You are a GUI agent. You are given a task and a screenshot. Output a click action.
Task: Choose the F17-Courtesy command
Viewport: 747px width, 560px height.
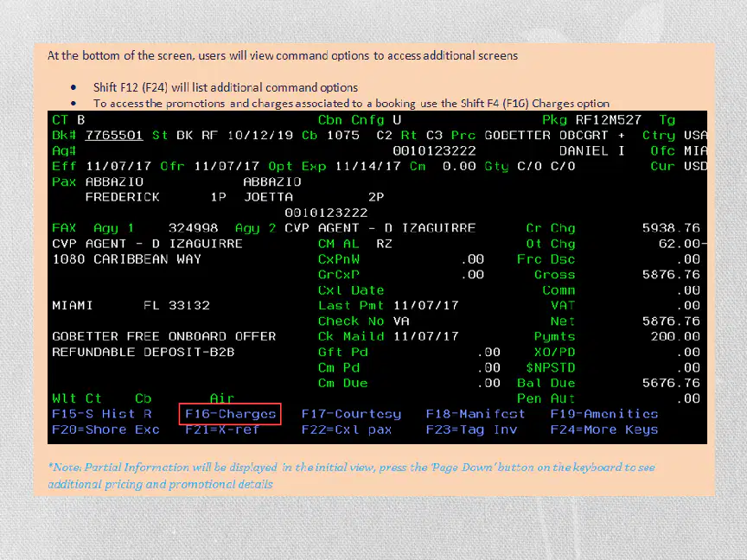click(x=351, y=414)
